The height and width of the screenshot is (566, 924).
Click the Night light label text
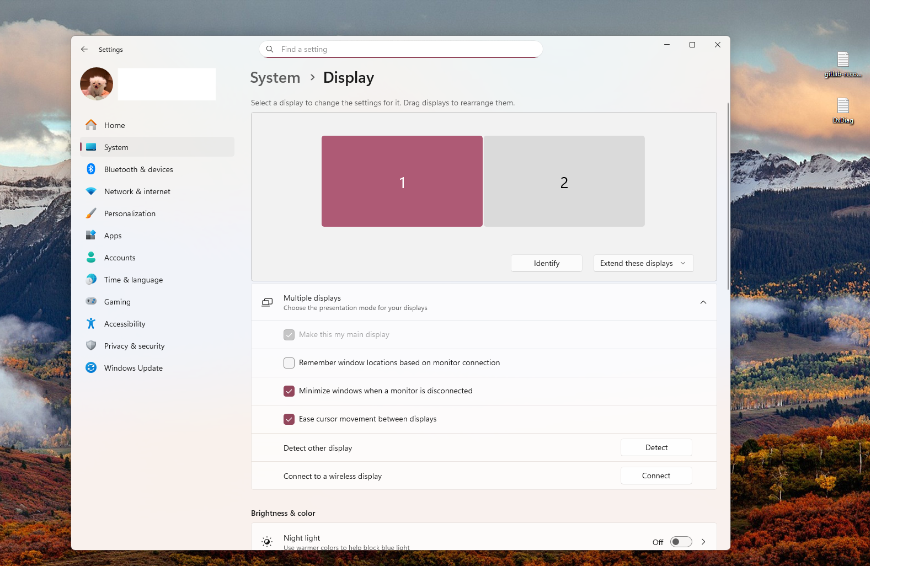click(302, 538)
